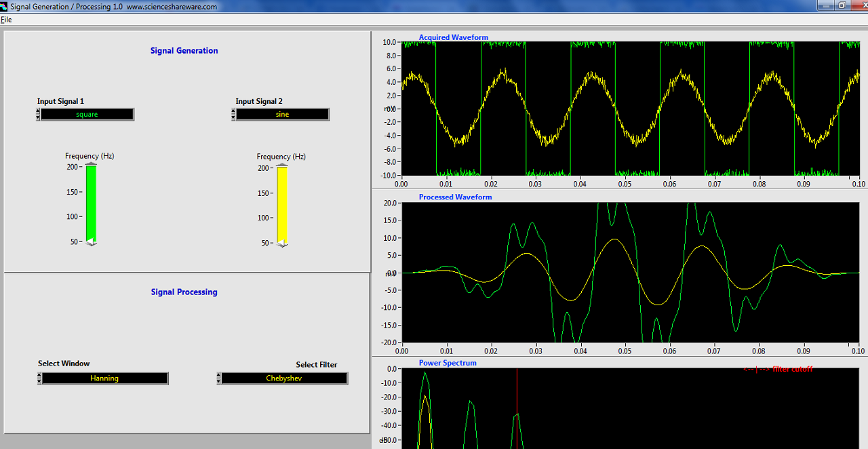The height and width of the screenshot is (449, 868).
Task: Click the green frequency slider thumb at 50
Action: [x=91, y=241]
